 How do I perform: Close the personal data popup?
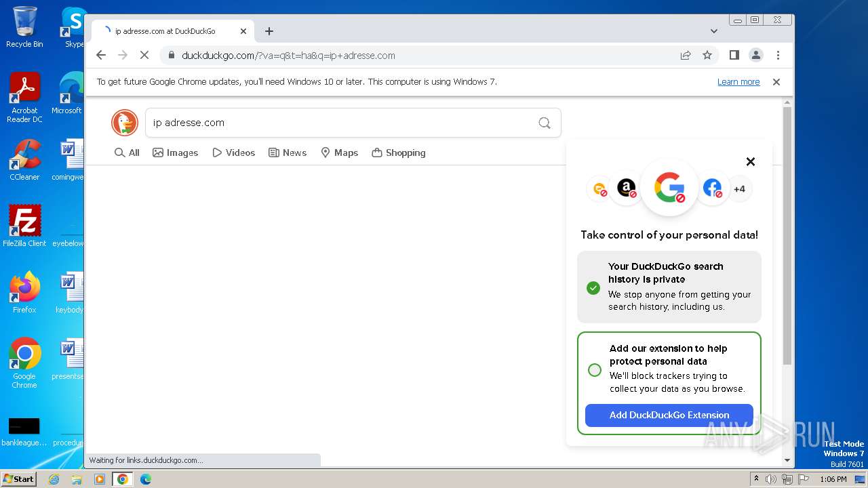pyautogui.click(x=751, y=161)
